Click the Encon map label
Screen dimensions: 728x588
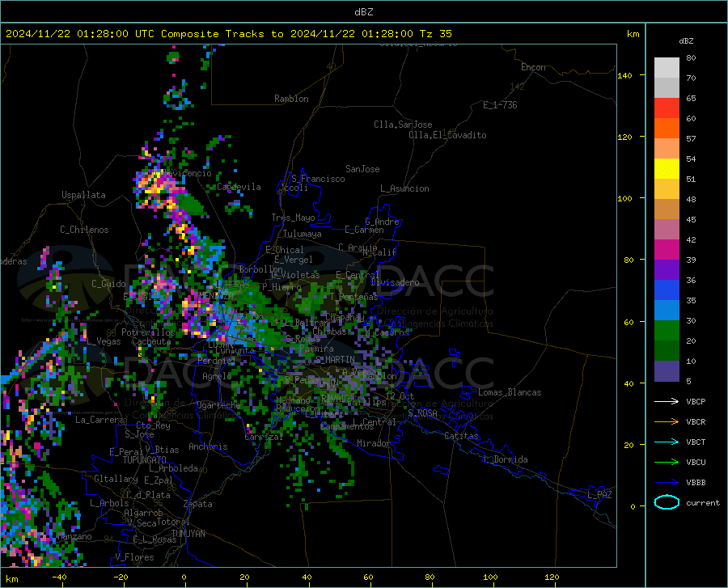coord(533,67)
